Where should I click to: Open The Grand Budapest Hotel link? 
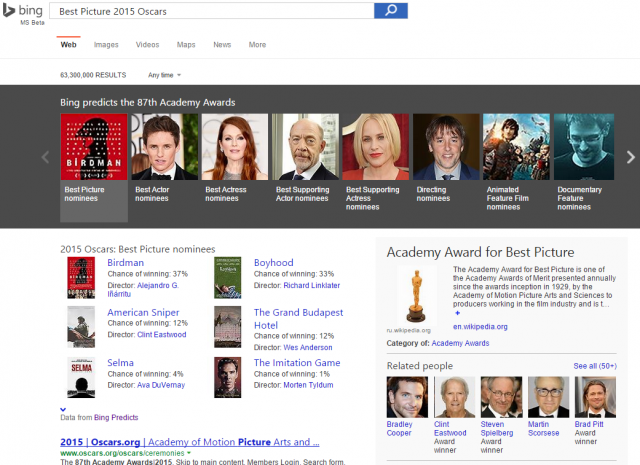click(x=298, y=319)
